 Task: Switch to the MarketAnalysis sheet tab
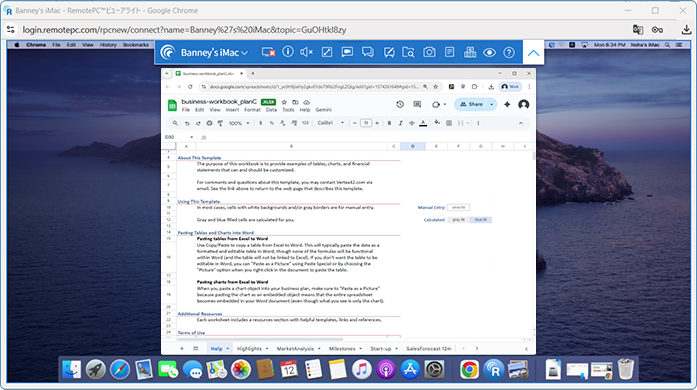click(295, 349)
